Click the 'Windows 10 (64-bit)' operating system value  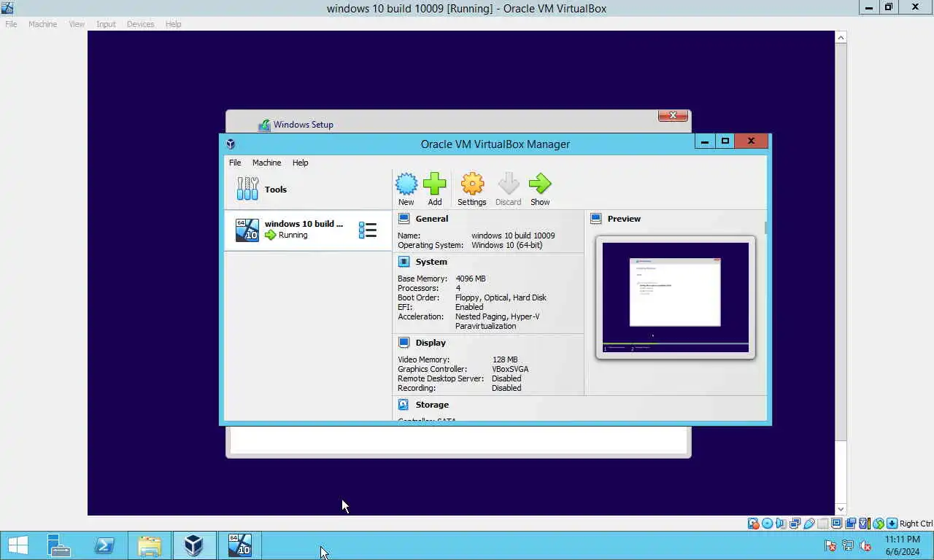[507, 245]
